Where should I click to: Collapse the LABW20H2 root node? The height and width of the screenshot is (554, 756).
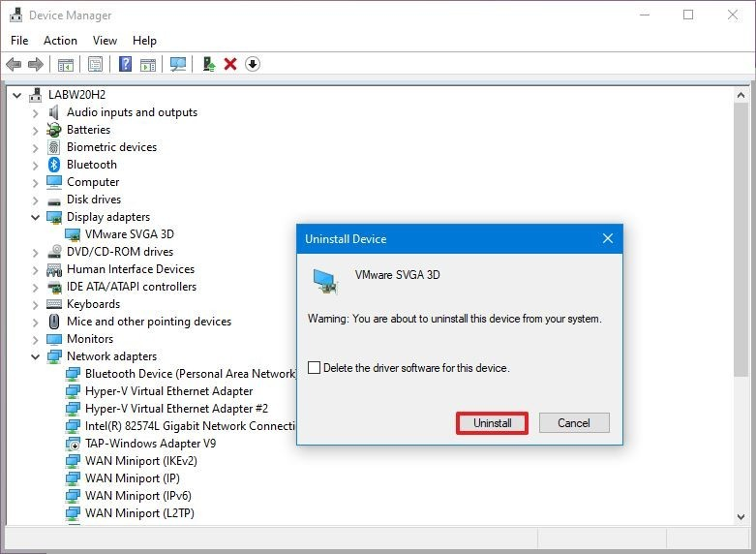(x=16, y=95)
